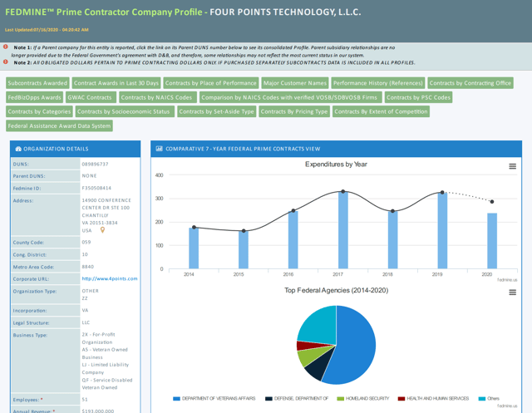Click the Expenditures by Year chart title
Viewport: 532px width, 413px height.
[x=336, y=165]
